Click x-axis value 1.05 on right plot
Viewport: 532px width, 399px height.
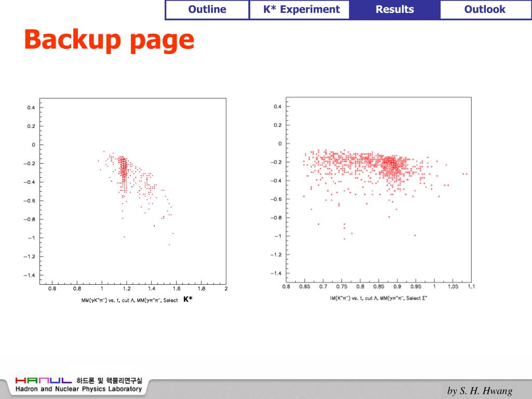453,287
